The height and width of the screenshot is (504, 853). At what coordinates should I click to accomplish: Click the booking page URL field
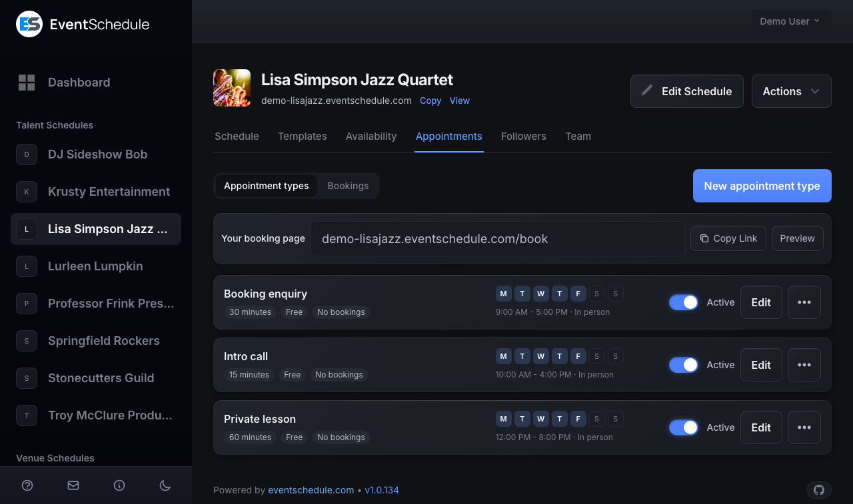[498, 239]
